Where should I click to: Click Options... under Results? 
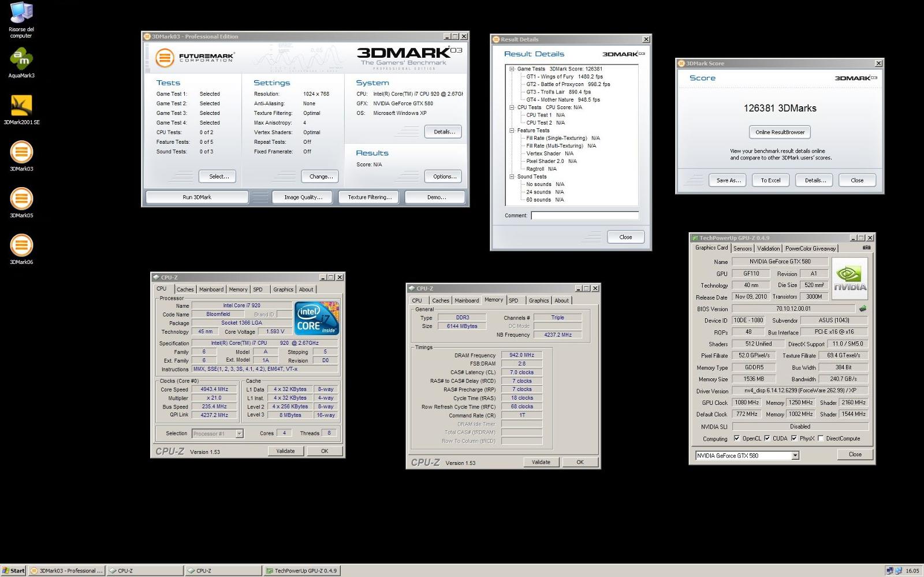pyautogui.click(x=444, y=177)
